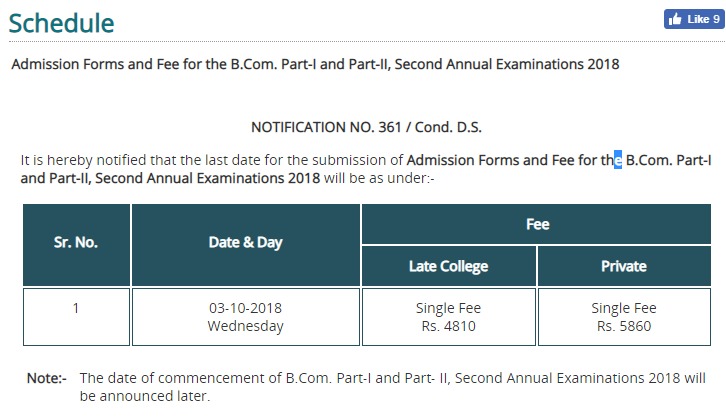726x419 pixels.
Task: Select the Rs. 5860 fee amount
Action: point(624,326)
